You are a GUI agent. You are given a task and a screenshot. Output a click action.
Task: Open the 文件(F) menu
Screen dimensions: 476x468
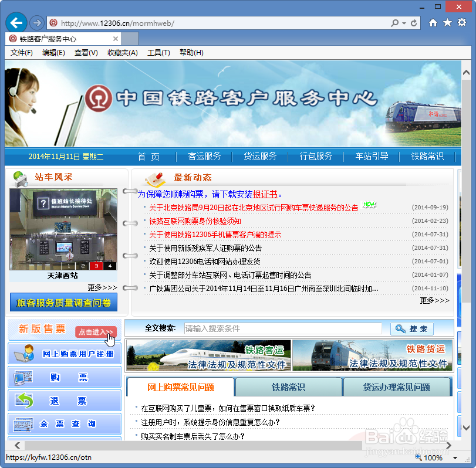click(21, 53)
